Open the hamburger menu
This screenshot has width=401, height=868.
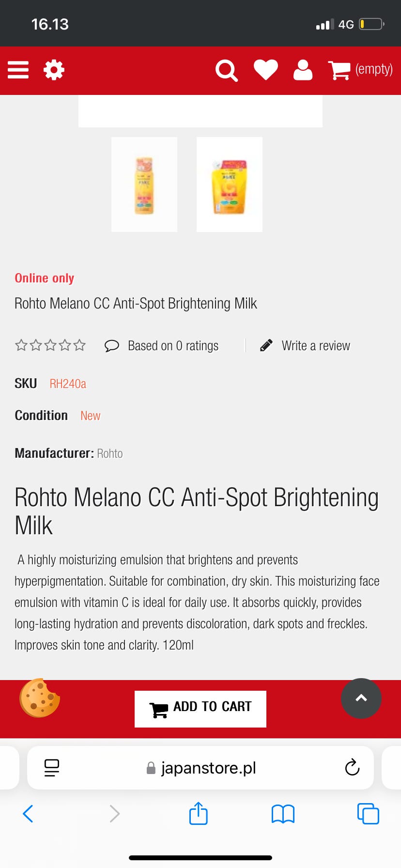click(18, 70)
